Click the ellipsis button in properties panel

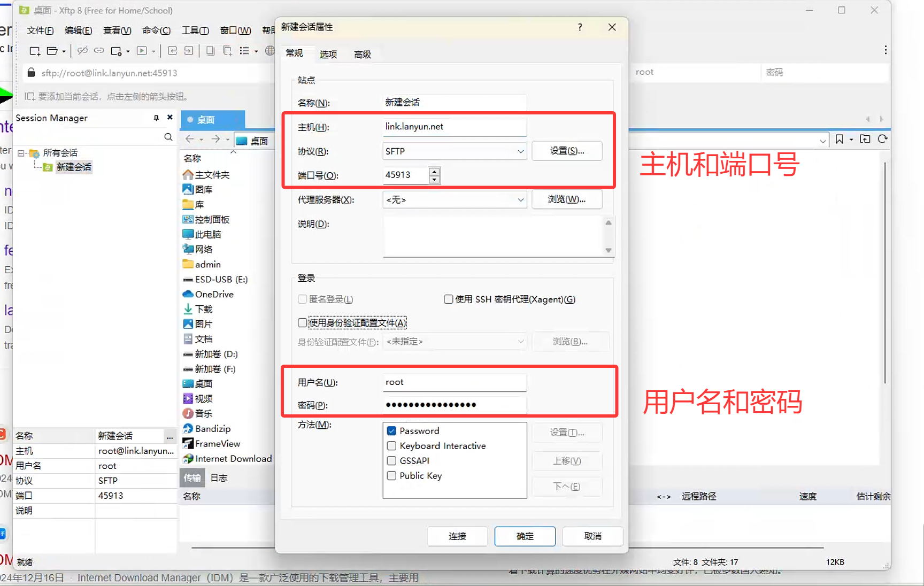pyautogui.click(x=170, y=437)
